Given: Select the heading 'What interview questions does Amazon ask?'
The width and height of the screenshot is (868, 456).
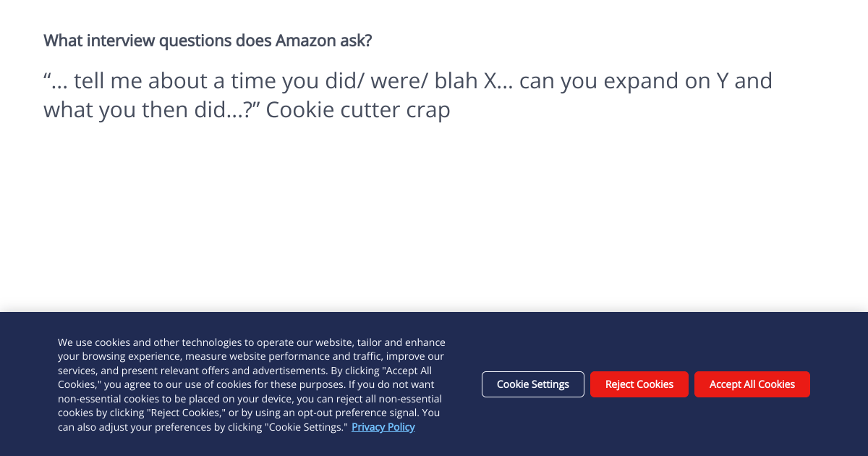Looking at the screenshot, I should click(207, 40).
